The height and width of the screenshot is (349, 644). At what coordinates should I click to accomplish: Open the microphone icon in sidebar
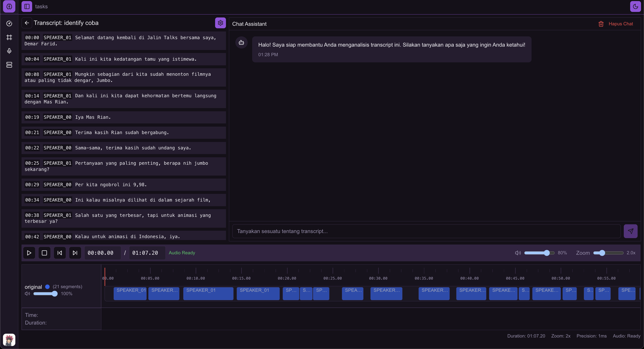[9, 51]
